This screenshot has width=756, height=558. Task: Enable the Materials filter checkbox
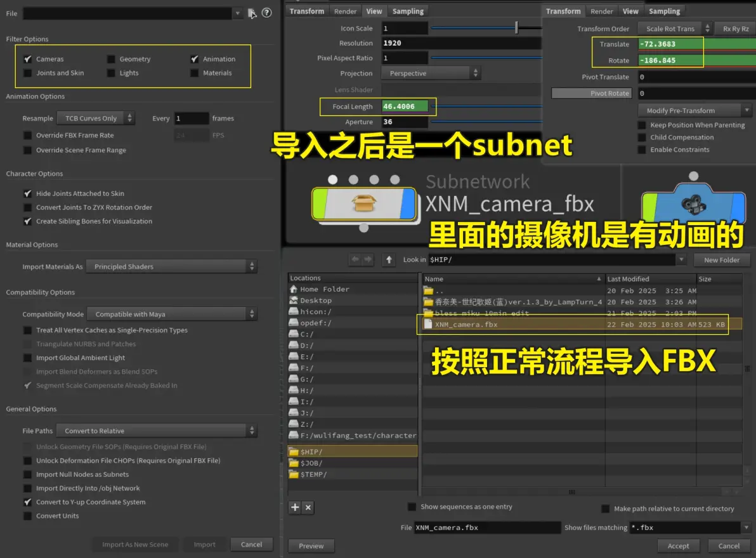(194, 73)
